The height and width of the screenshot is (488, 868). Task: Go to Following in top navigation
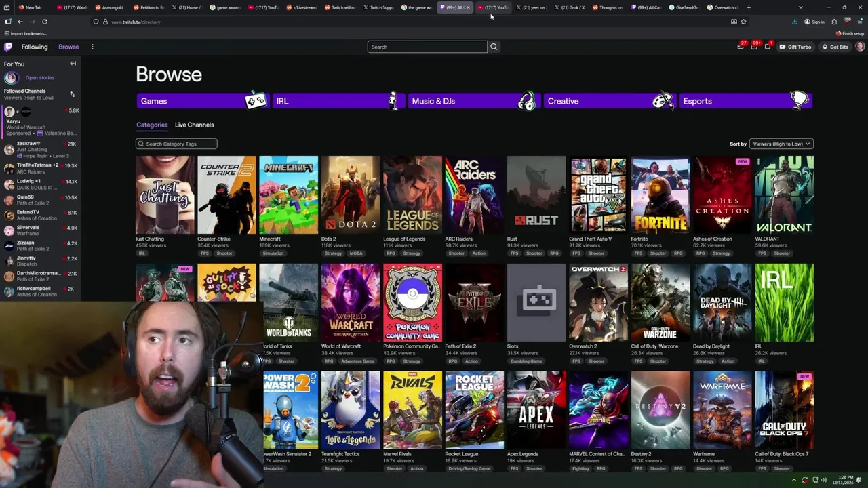[35, 47]
